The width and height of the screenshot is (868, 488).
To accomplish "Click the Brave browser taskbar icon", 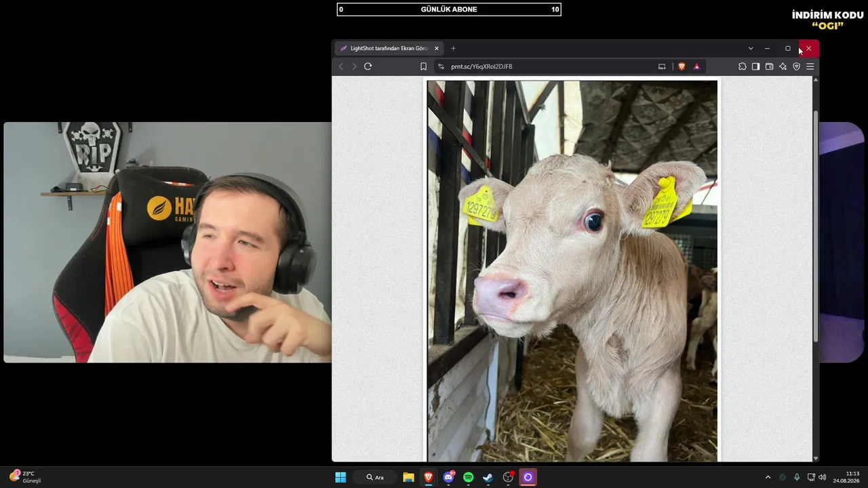I will pos(429,477).
